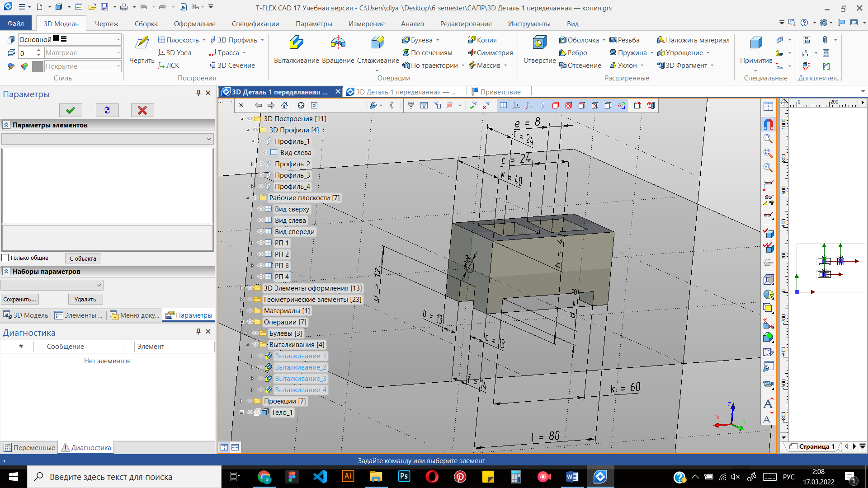Open the Параметры элементов combo box
Screen dimensions: 868x488
107,139
